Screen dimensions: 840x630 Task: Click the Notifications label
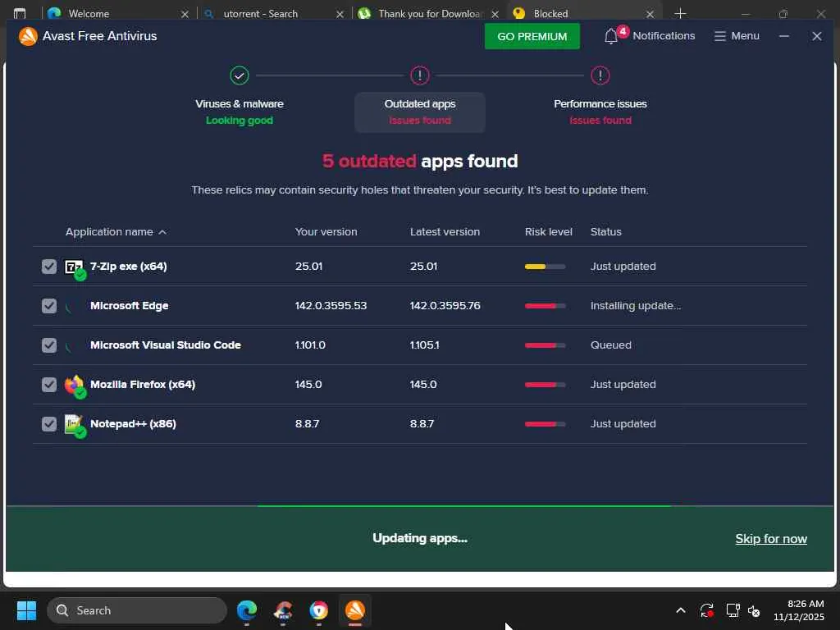click(x=664, y=36)
